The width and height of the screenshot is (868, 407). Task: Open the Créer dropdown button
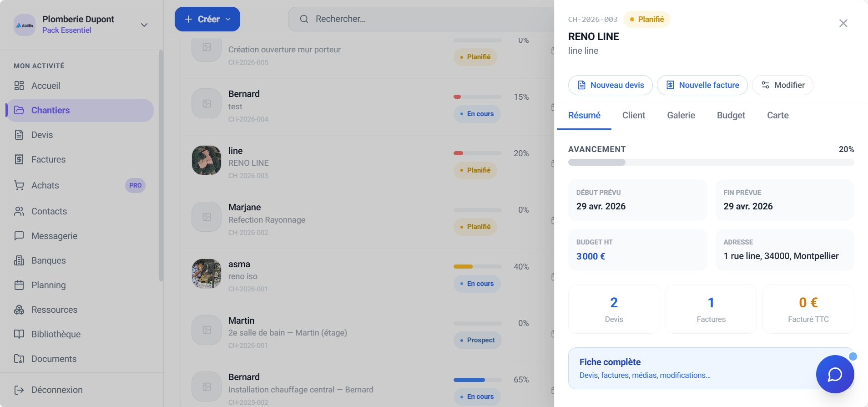207,19
